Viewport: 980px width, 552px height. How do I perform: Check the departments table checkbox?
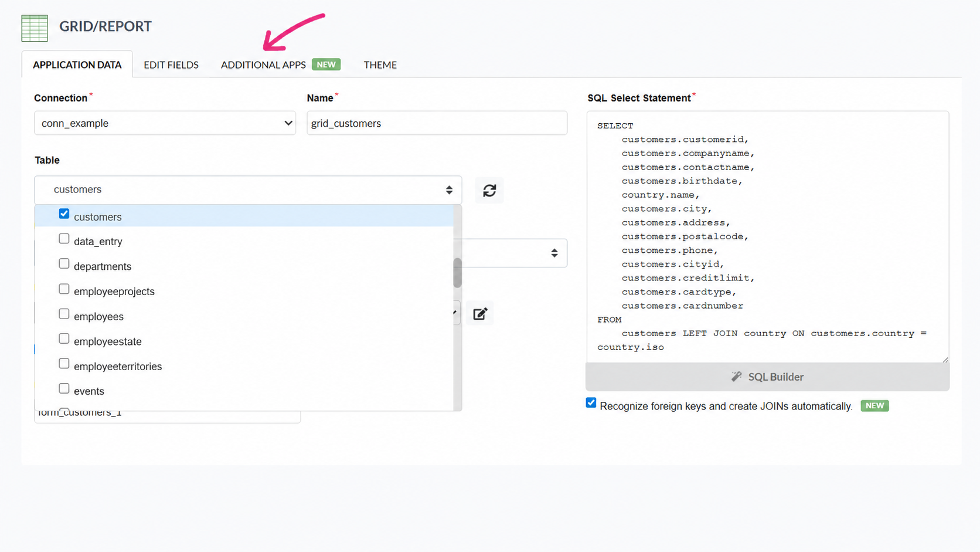coord(64,264)
